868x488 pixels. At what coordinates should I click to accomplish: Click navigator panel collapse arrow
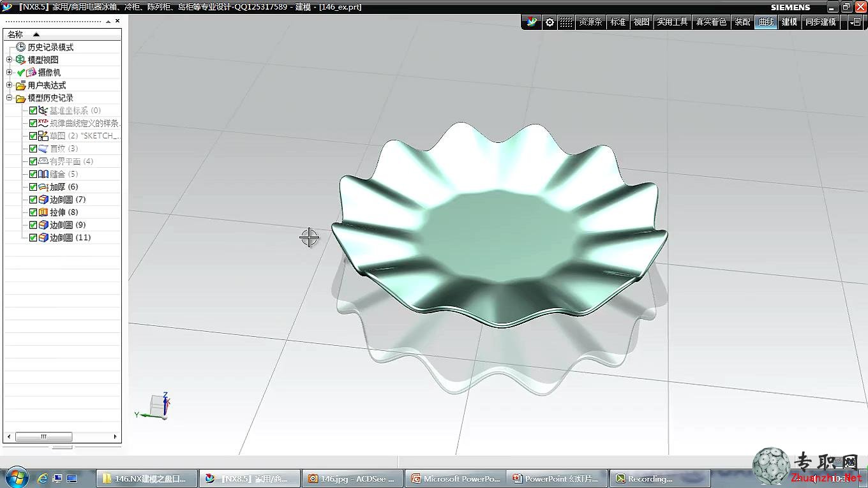(108, 21)
